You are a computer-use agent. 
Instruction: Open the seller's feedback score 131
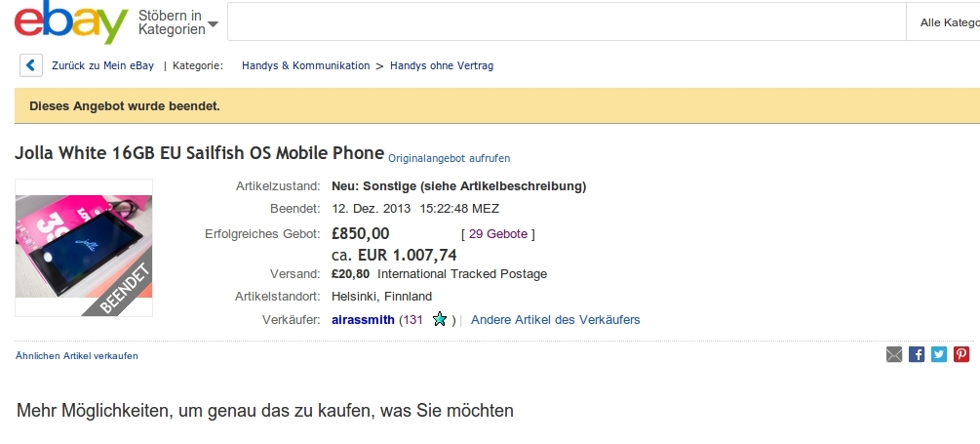pyautogui.click(x=412, y=320)
